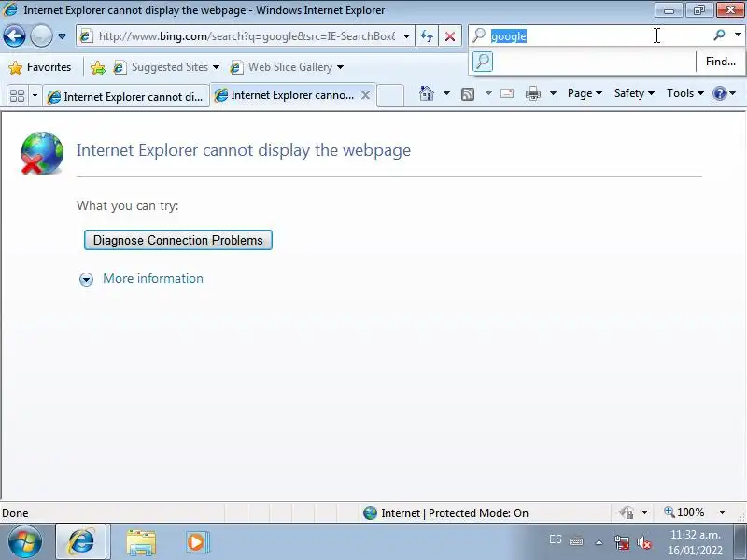Expand the More information arrow

coord(86,279)
